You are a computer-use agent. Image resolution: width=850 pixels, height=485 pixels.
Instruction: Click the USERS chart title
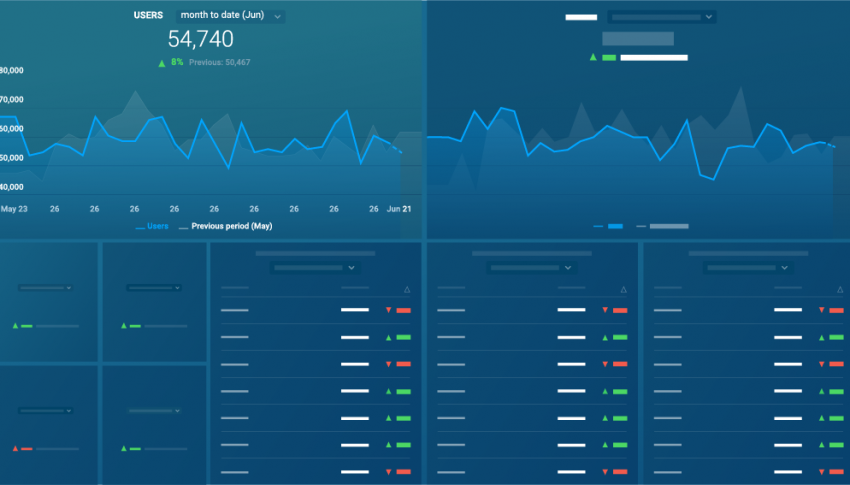click(148, 15)
